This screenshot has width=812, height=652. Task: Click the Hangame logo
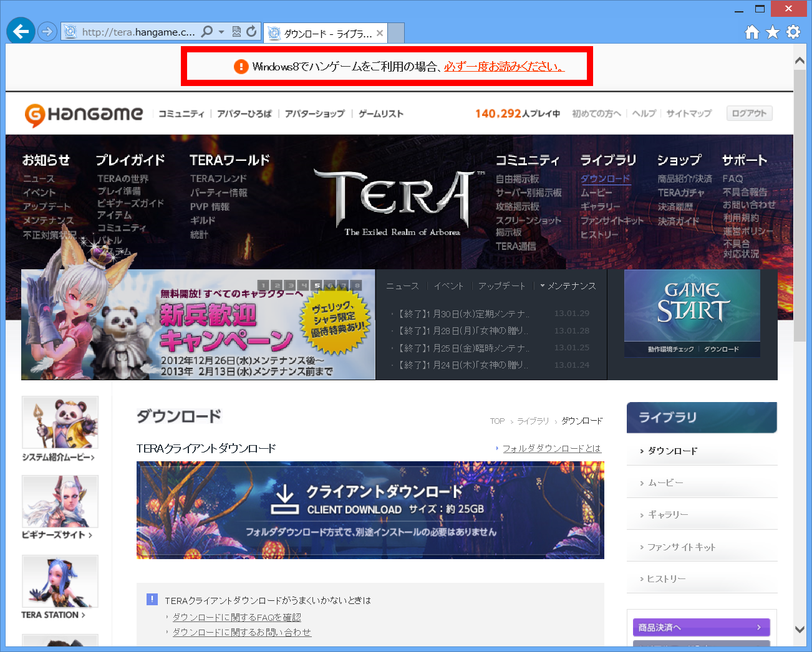coord(84,115)
